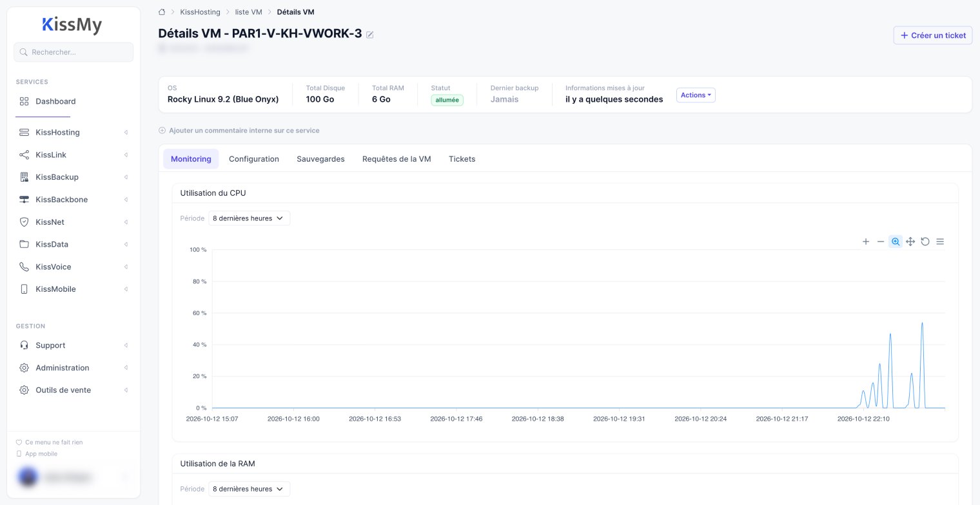This screenshot has height=505, width=980.
Task: Go to liste VM breadcrumb
Action: coord(249,12)
